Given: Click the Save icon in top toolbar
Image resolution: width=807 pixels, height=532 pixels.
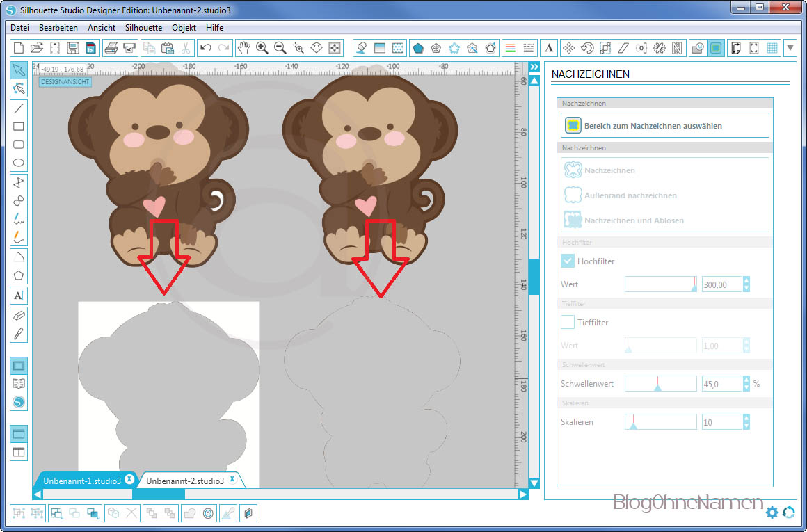Looking at the screenshot, I should [72, 48].
